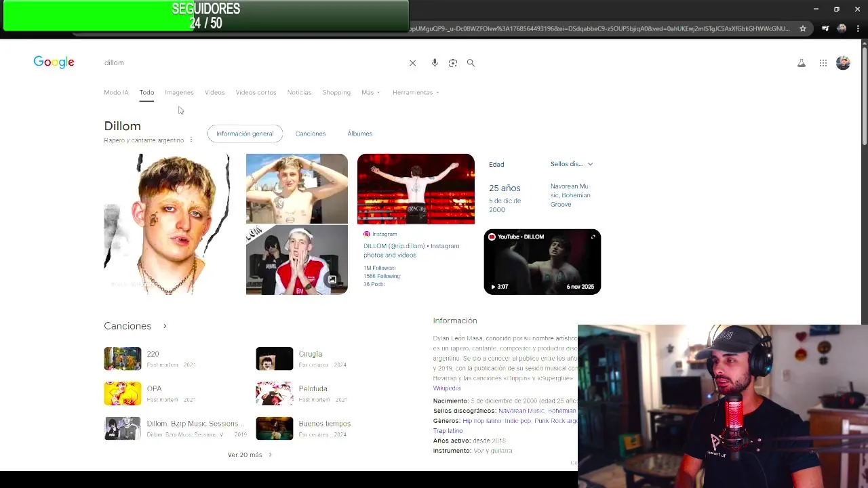
Task: Play the YouTube DILLOM video
Action: click(542, 262)
